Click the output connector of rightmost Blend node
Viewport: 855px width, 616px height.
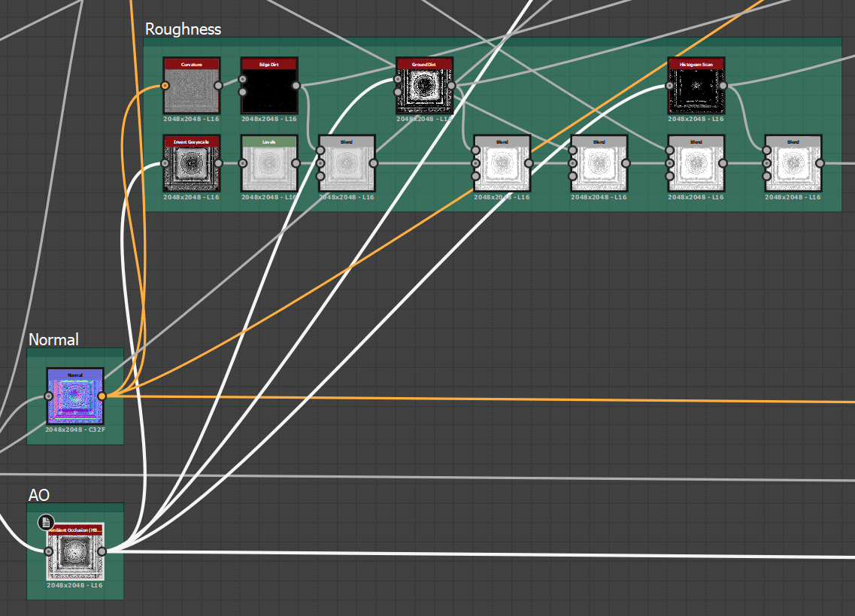tap(820, 163)
